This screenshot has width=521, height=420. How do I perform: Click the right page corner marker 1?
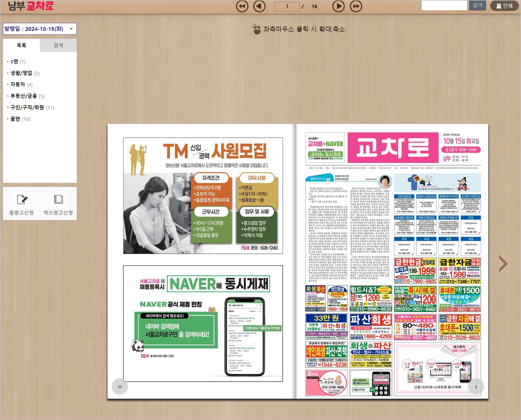click(x=476, y=386)
